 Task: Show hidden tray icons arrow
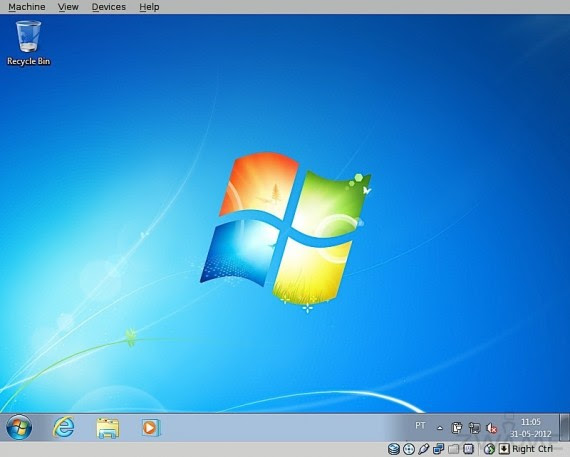coord(440,428)
